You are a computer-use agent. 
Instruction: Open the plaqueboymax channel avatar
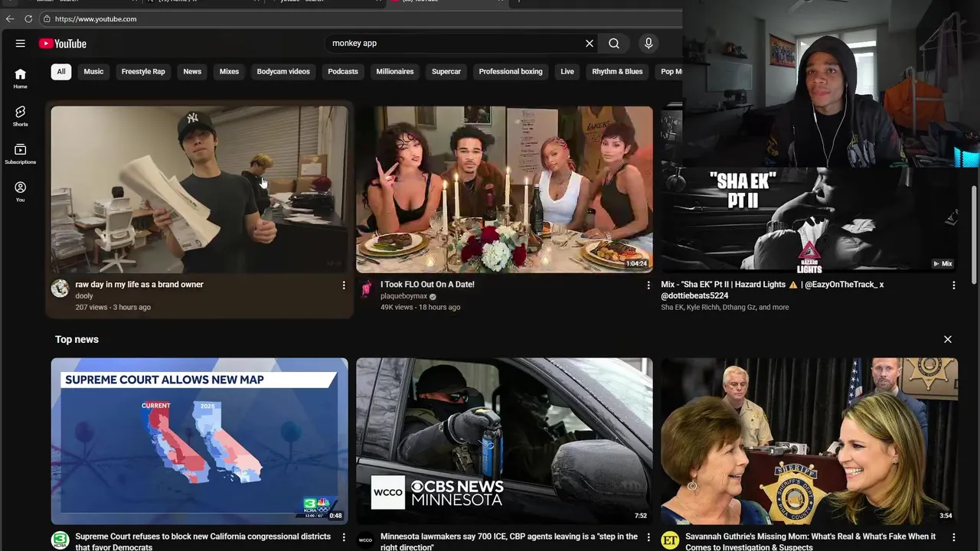coord(365,289)
